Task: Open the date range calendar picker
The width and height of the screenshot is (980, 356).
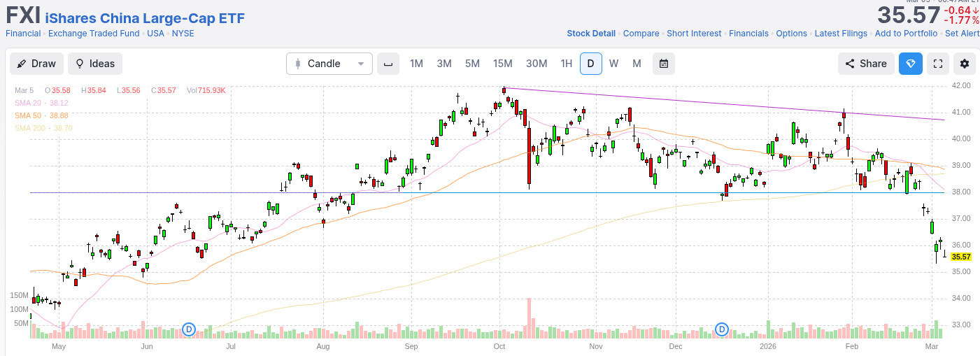Action: click(x=663, y=64)
